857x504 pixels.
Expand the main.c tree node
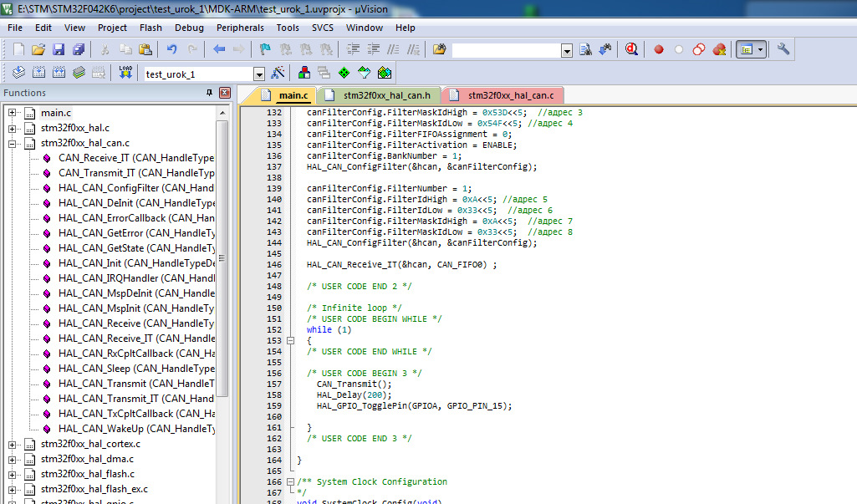click(13, 113)
